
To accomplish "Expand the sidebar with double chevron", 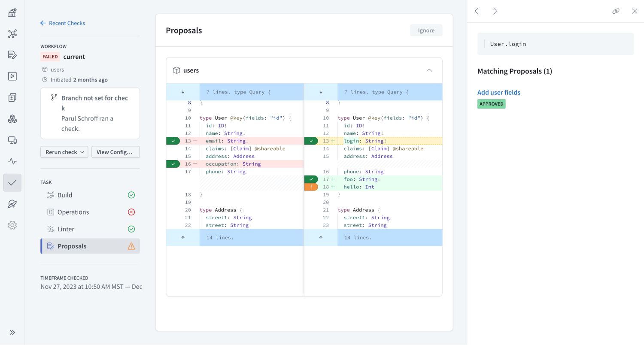I will pyautogui.click(x=12, y=332).
